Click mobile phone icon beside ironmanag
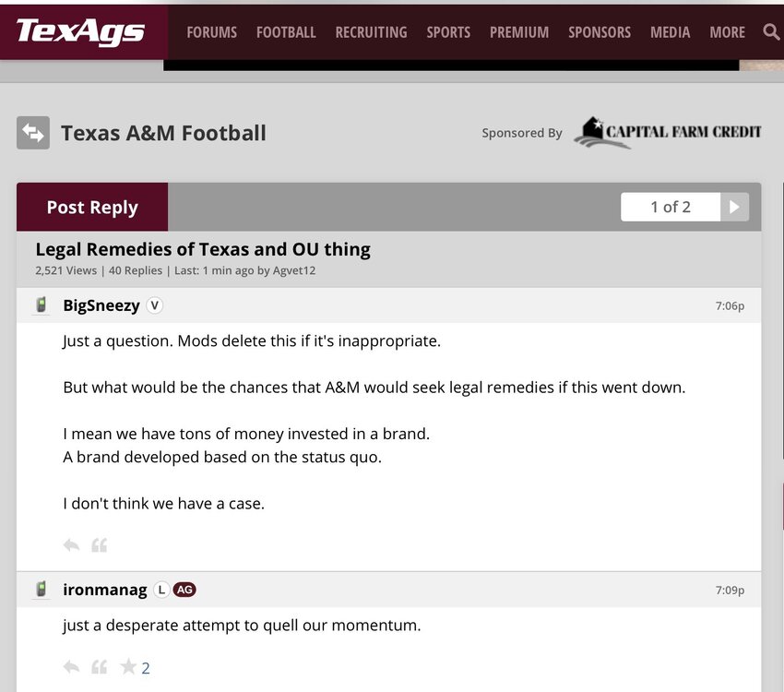Screen dimensions: 784x692 tap(41, 590)
